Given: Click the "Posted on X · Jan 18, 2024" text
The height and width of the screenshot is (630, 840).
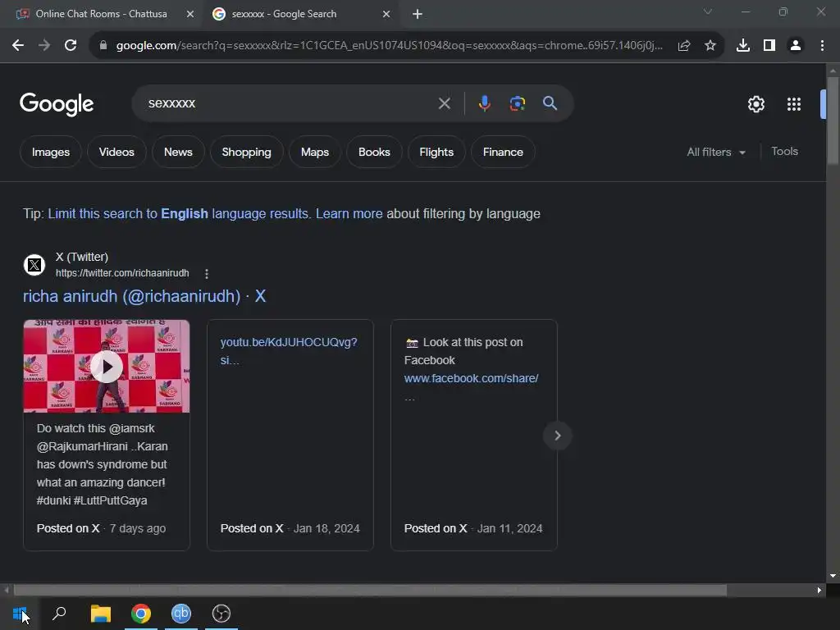Looking at the screenshot, I should click(290, 529).
